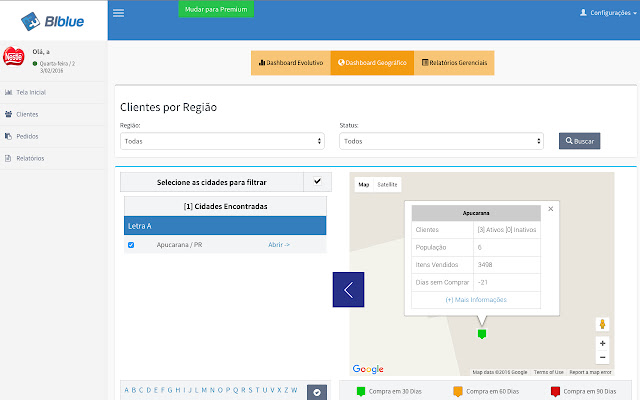The image size is (640, 400).
Task: Select the Satellite view tab
Action: click(x=387, y=184)
